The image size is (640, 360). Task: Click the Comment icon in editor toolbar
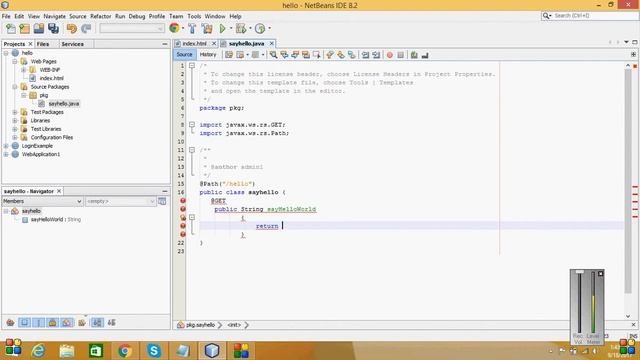tap(414, 55)
